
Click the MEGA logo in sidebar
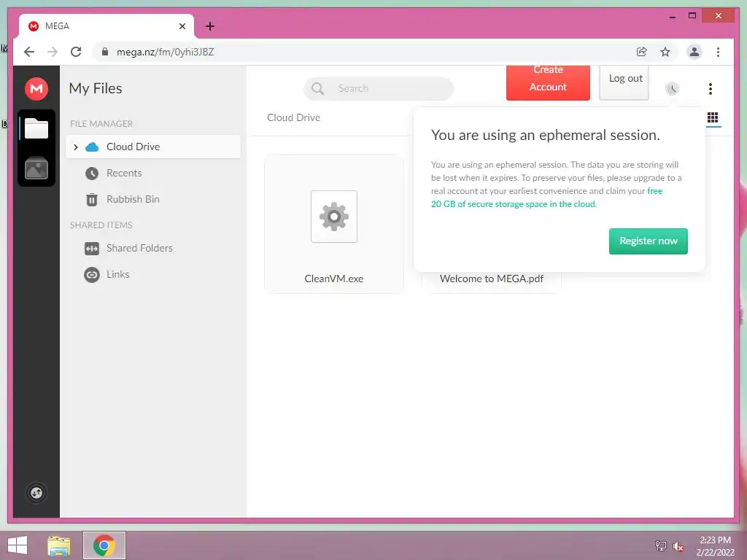coord(36,88)
